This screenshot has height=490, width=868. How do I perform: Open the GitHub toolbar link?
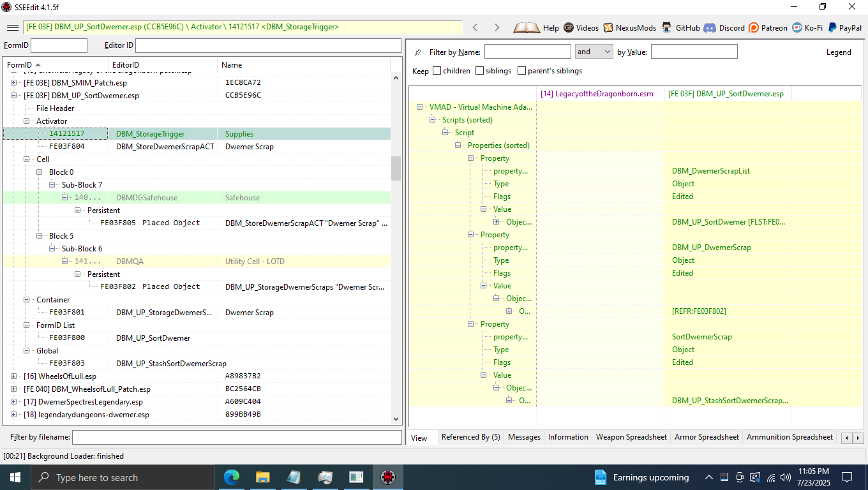pos(680,27)
